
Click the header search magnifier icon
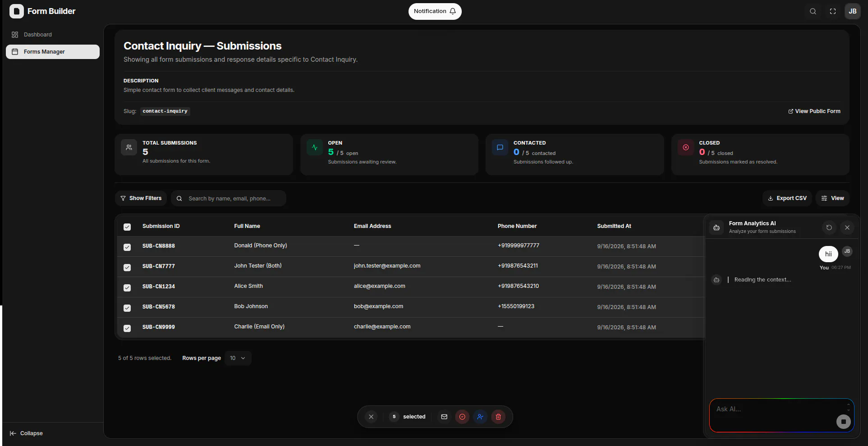click(813, 11)
